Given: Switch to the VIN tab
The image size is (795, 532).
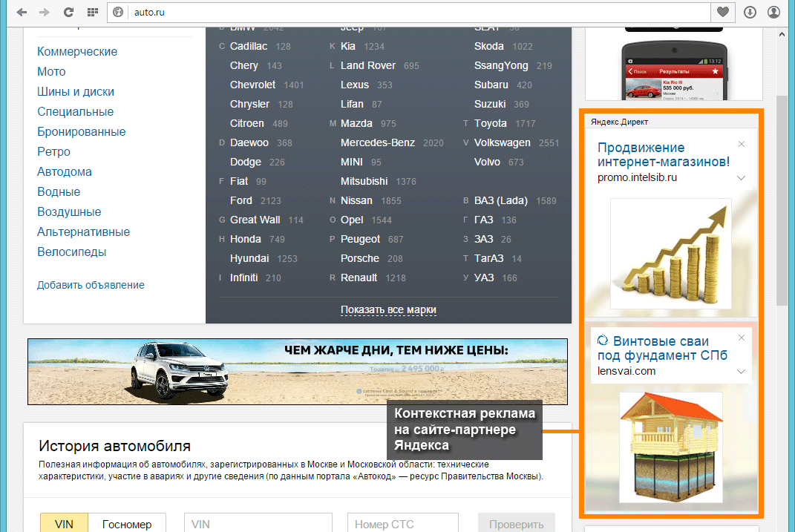Looking at the screenshot, I should pyautogui.click(x=64, y=523).
